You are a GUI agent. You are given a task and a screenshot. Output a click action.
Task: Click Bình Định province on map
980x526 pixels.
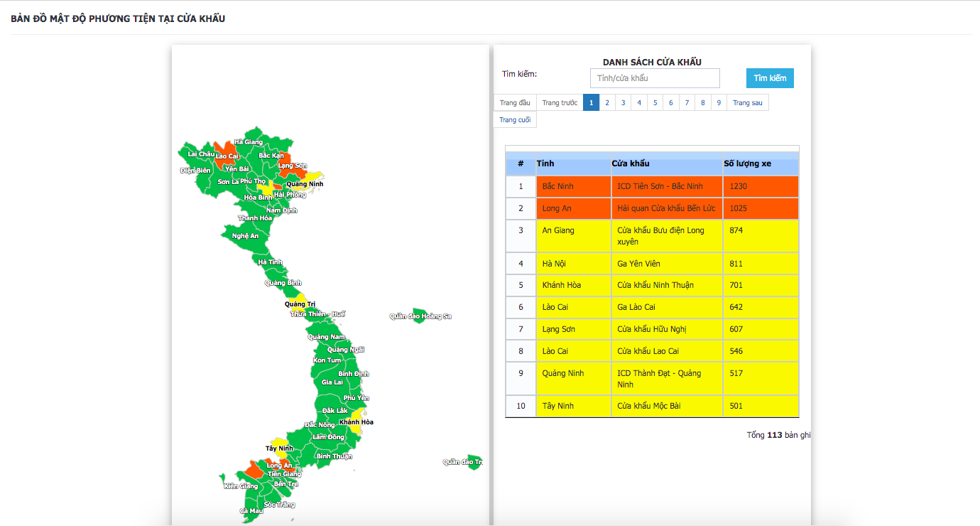click(353, 373)
